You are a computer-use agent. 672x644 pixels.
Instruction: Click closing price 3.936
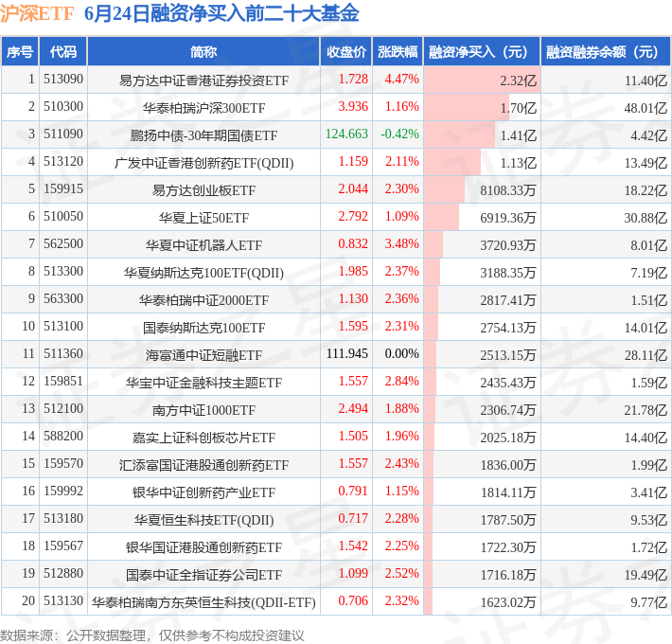pos(353,107)
